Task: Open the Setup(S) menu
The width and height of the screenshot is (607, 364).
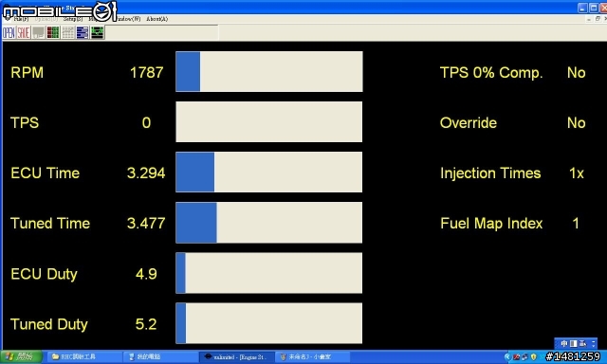Action: (72, 19)
